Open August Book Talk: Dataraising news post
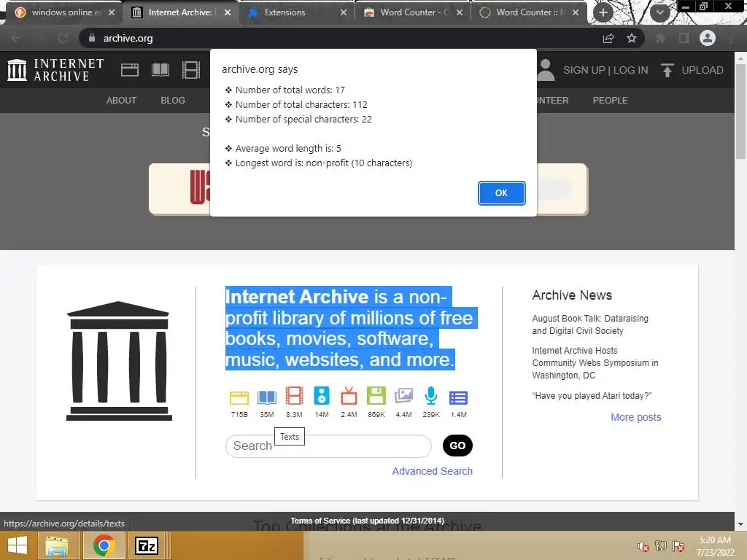 coord(589,324)
